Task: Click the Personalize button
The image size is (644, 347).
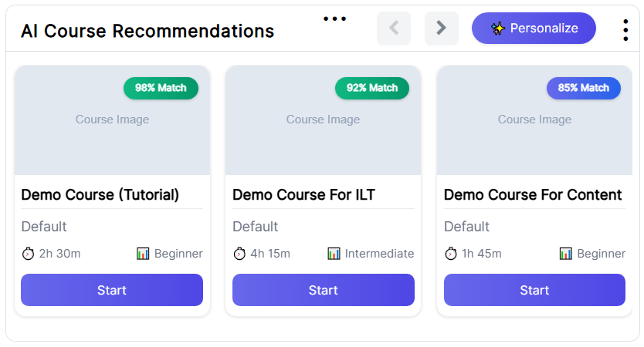Action: click(x=534, y=29)
